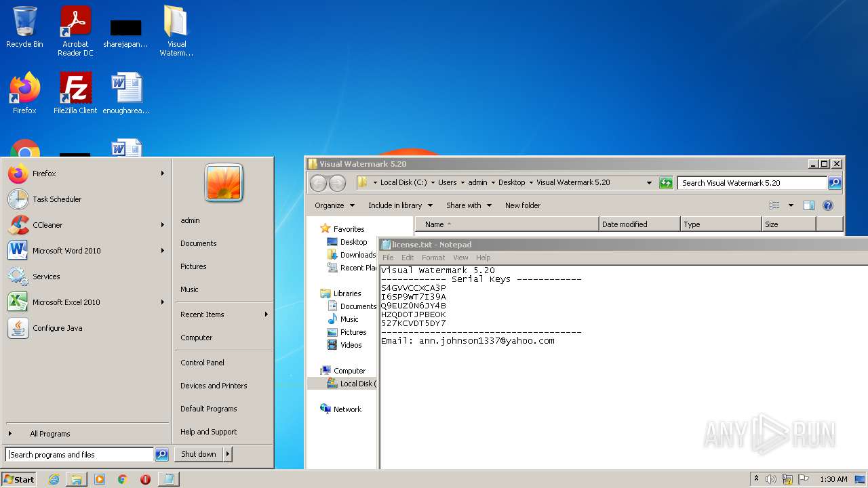
Task: Open Internet Explorer from the taskbar
Action: pos(54,479)
